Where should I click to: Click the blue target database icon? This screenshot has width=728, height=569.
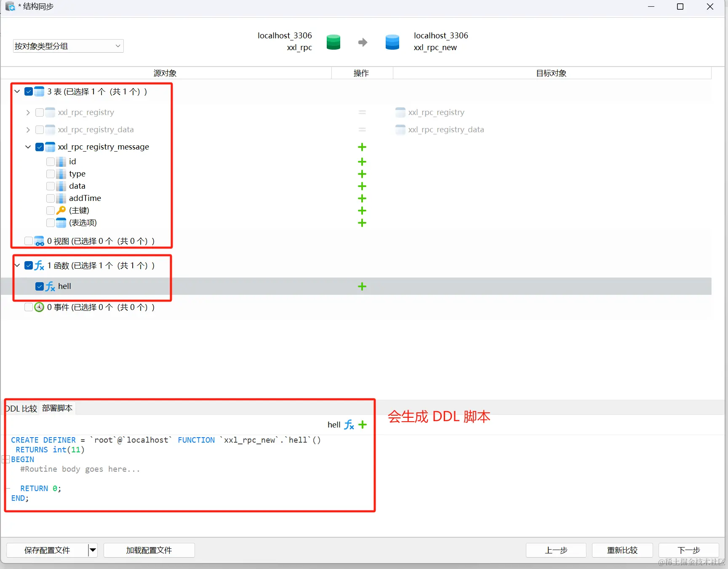pos(392,42)
